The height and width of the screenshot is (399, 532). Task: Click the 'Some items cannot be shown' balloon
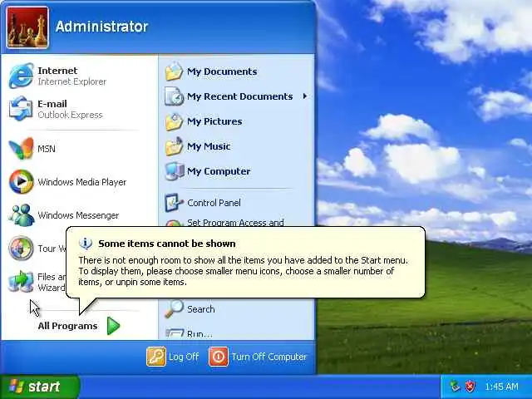pos(245,263)
